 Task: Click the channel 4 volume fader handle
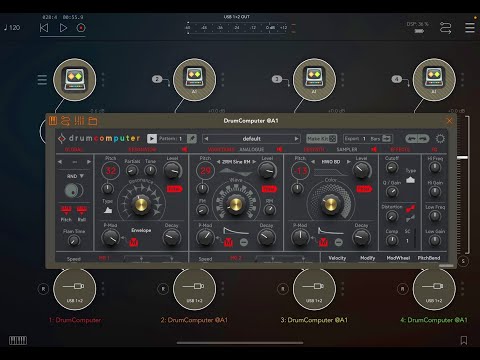[462, 157]
